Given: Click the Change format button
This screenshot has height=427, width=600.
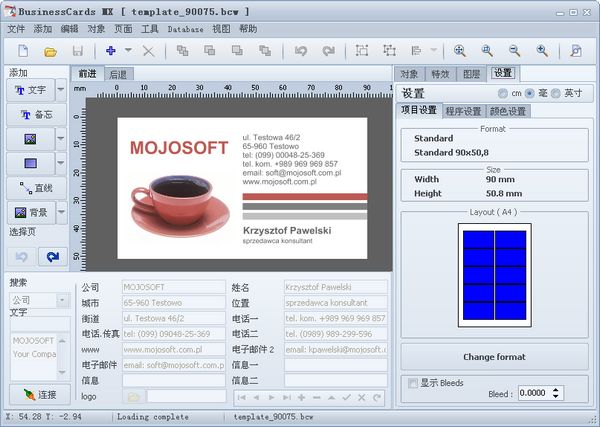Looking at the screenshot, I should pyautogui.click(x=494, y=357).
